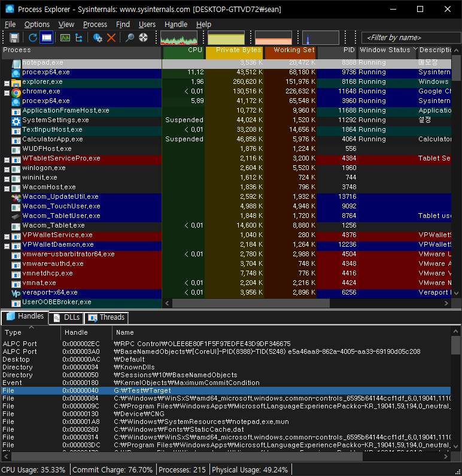Select the G:\Test\Target file handle
The image size is (462, 476).
pyautogui.click(x=226, y=391)
